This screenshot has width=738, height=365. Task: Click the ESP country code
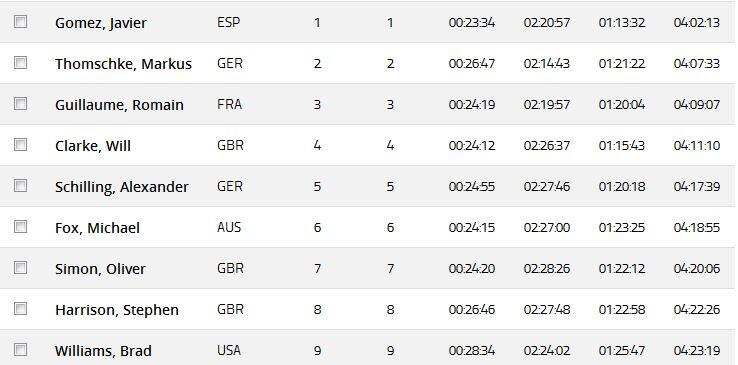[229, 23]
